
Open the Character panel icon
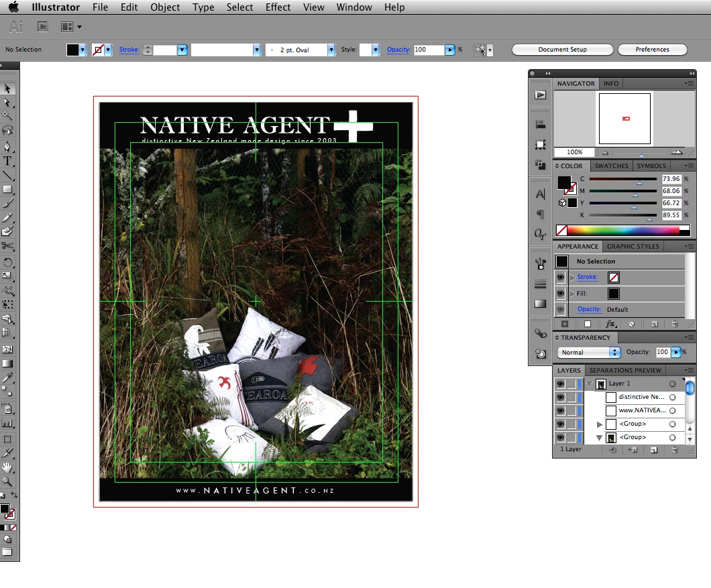coord(540,194)
